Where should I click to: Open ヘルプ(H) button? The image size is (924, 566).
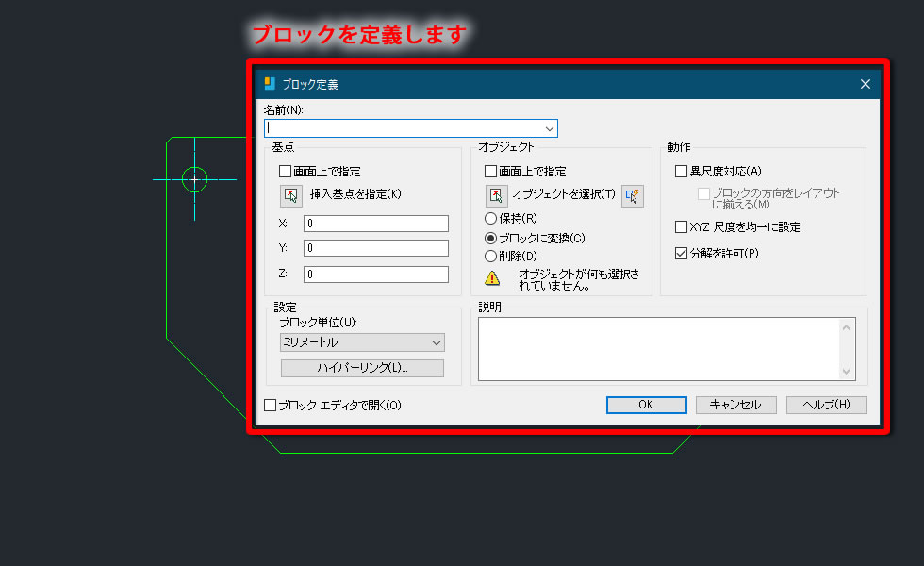tap(826, 405)
